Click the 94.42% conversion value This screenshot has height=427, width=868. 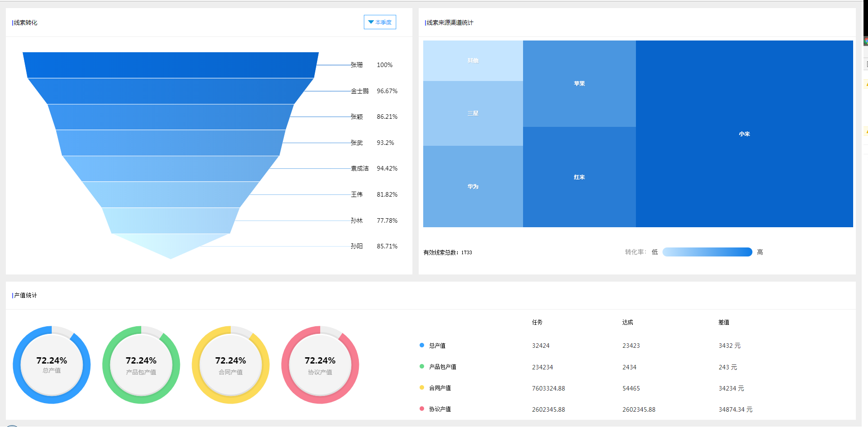click(387, 168)
